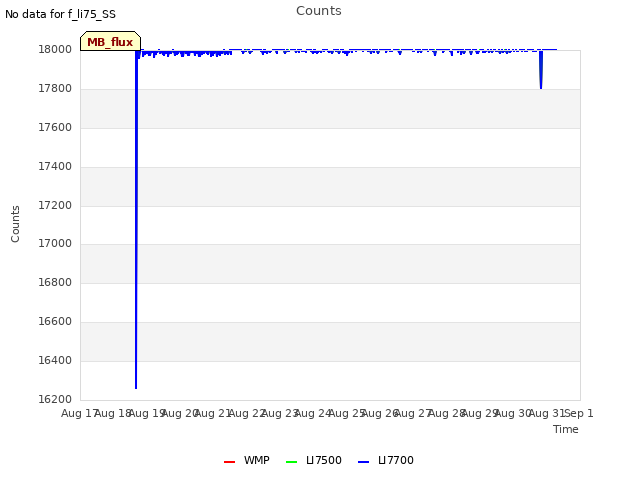Click the 17200 y-axis tick label
Image resolution: width=640 pixels, height=480 pixels.
55,205
